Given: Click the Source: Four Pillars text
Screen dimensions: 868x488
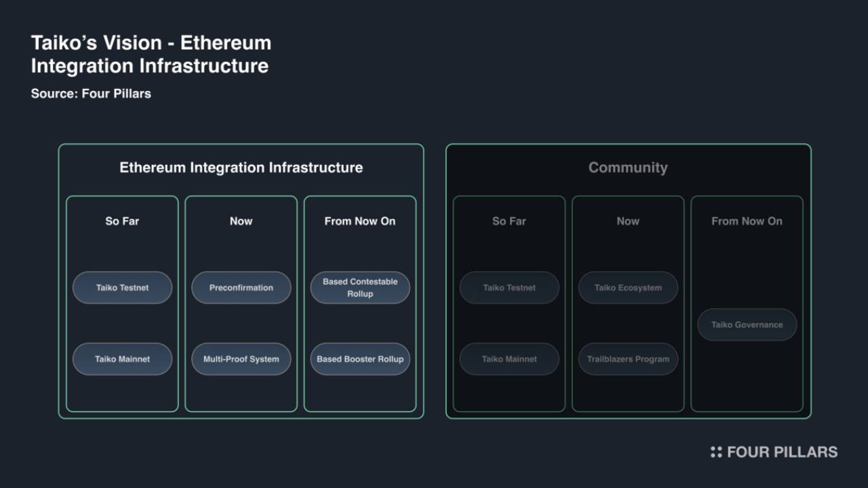Looking at the screenshot, I should pos(91,94).
